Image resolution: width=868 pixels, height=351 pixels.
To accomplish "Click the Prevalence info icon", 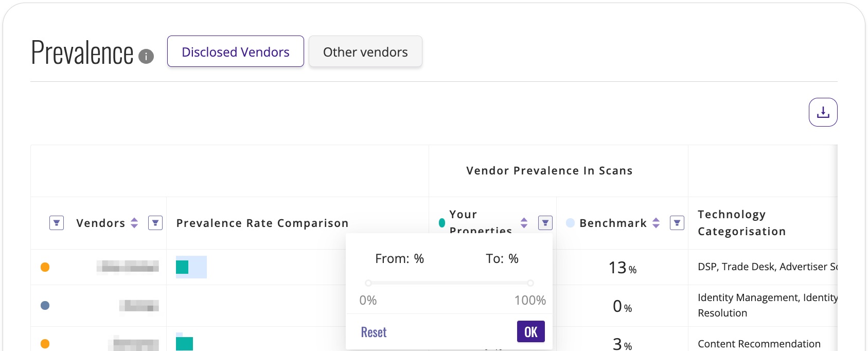I will click(x=146, y=56).
